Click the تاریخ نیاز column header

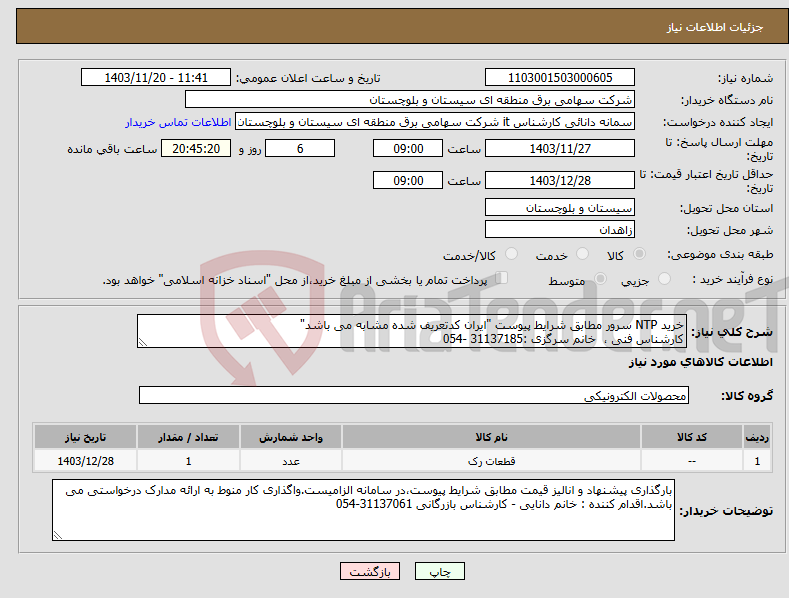pos(86,437)
